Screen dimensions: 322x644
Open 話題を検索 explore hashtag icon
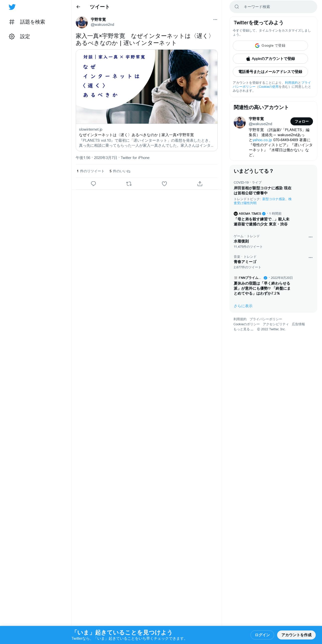pyautogui.click(x=12, y=22)
